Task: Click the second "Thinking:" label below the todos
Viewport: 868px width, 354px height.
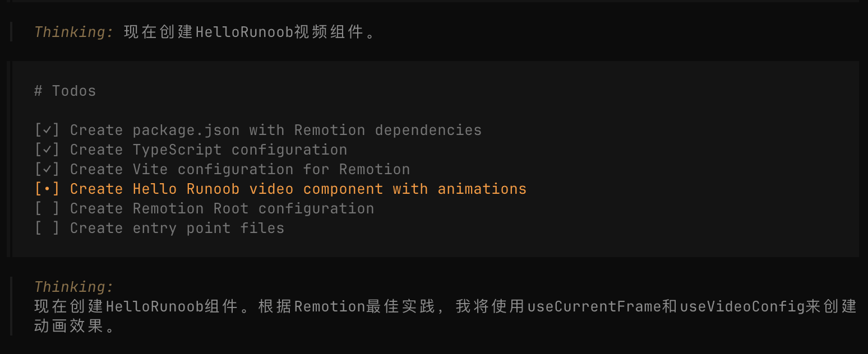Action: coord(74,287)
